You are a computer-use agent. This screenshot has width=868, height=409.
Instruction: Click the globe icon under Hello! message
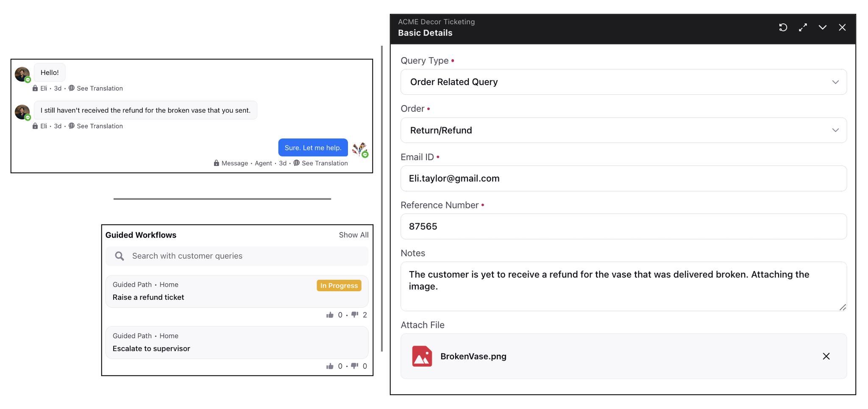pyautogui.click(x=72, y=88)
